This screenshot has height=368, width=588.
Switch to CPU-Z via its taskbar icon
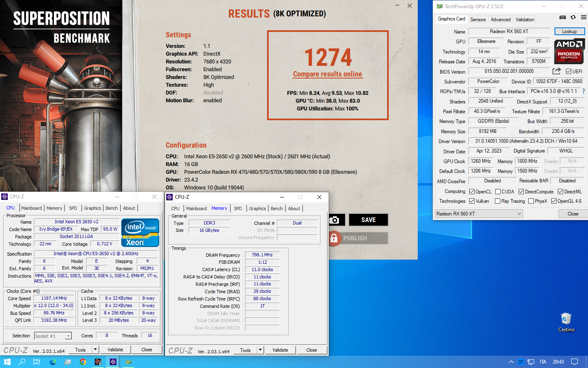113,362
